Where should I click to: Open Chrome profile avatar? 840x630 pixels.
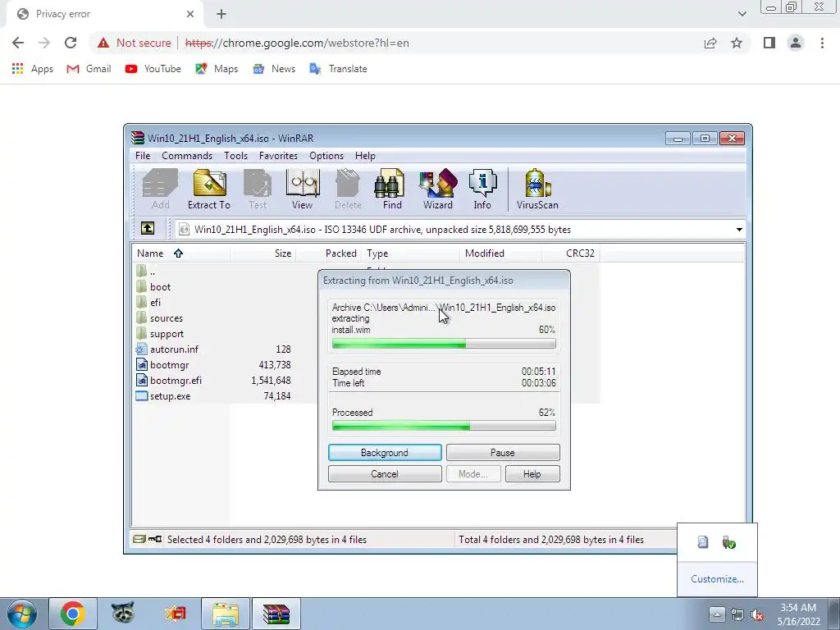coord(796,43)
